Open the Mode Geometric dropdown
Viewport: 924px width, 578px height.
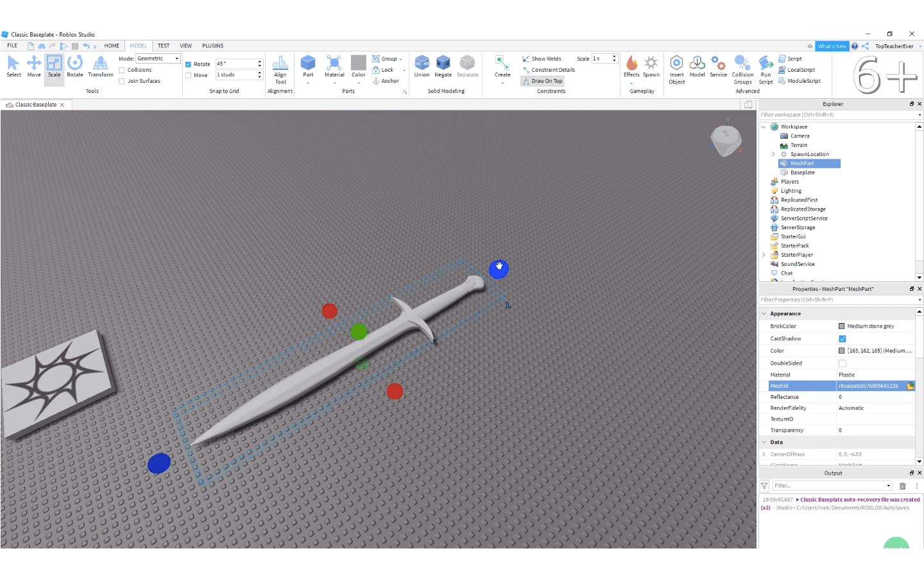[x=158, y=58]
